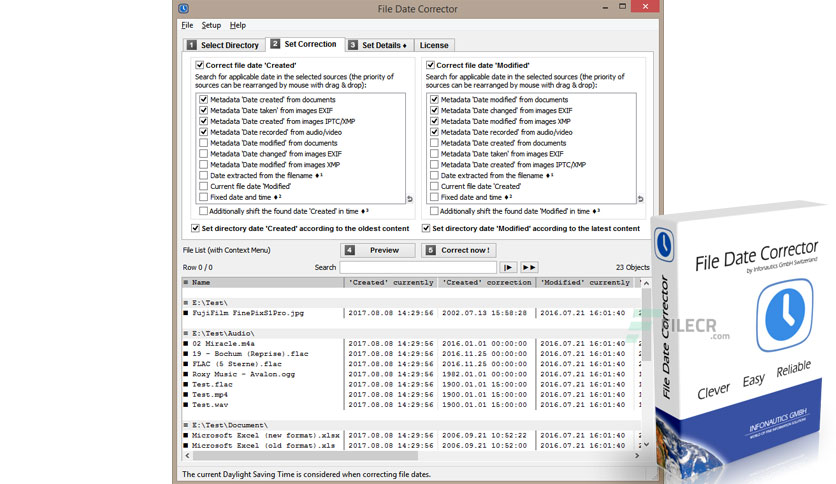
Task: Select Test.mp4 file row
Action: point(411,394)
